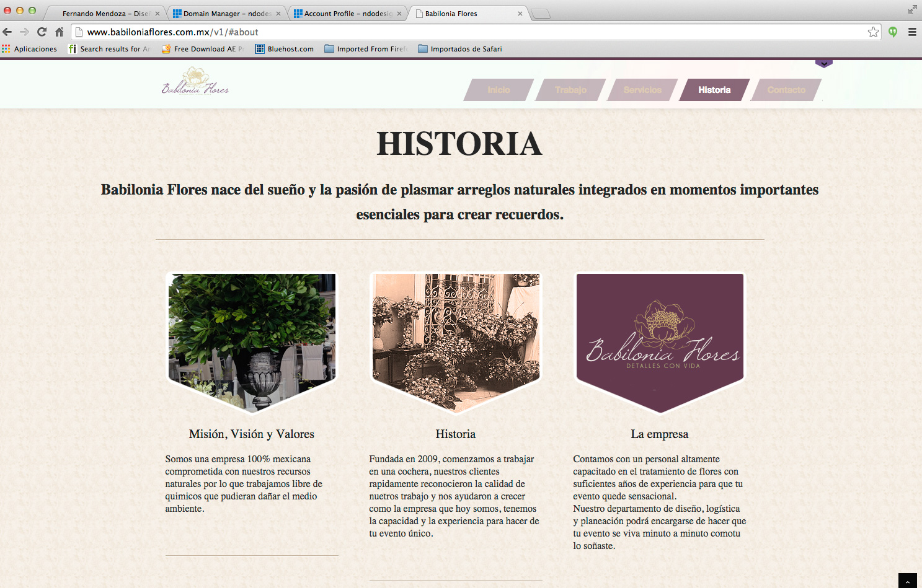Open the Servicios navigation item
Screen dimensions: 922x588
click(642, 90)
